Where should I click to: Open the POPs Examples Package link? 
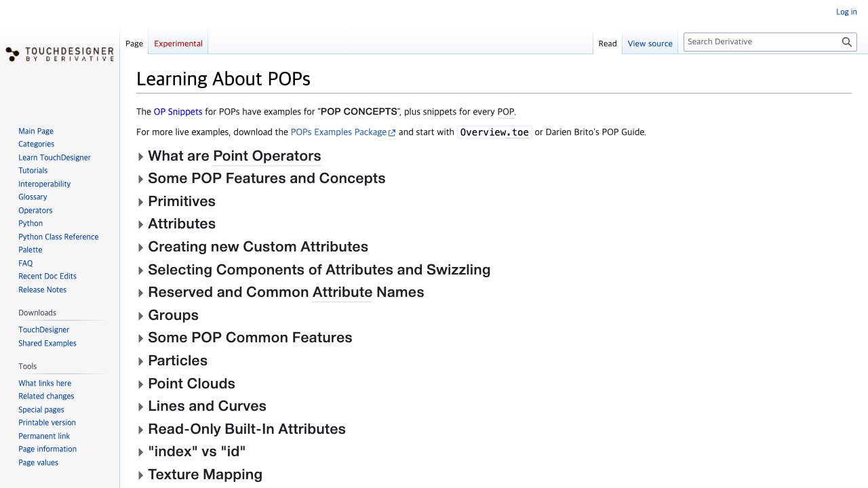tap(343, 132)
